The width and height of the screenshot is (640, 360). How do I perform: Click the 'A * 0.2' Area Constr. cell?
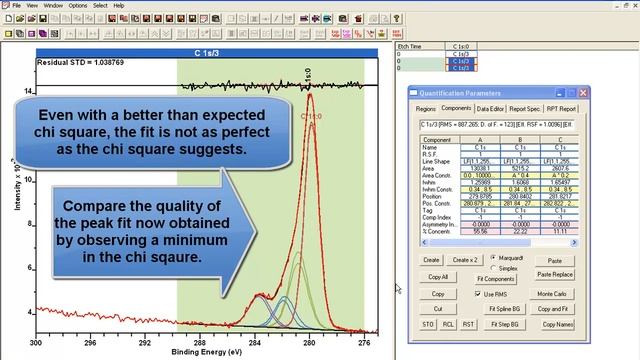(x=560, y=176)
